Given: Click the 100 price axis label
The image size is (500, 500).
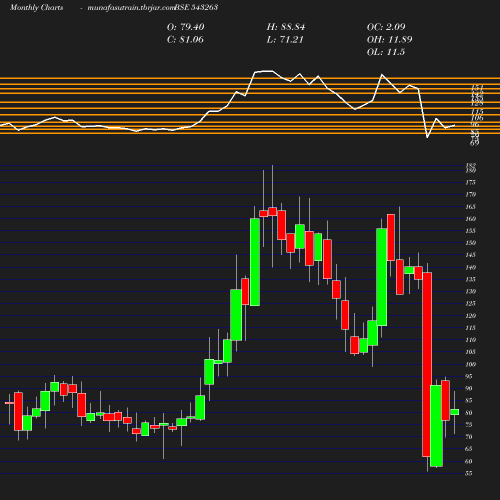Looking at the screenshot, I should coord(471,364).
